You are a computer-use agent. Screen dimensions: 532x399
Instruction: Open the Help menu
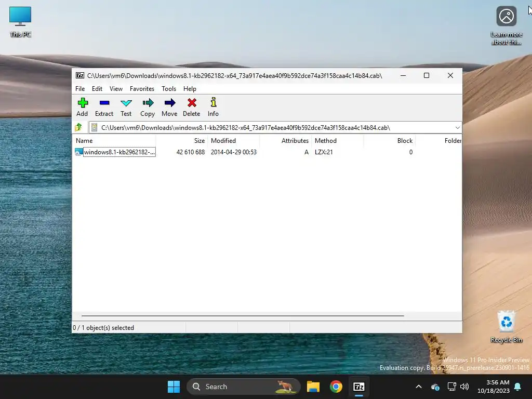coord(190,88)
